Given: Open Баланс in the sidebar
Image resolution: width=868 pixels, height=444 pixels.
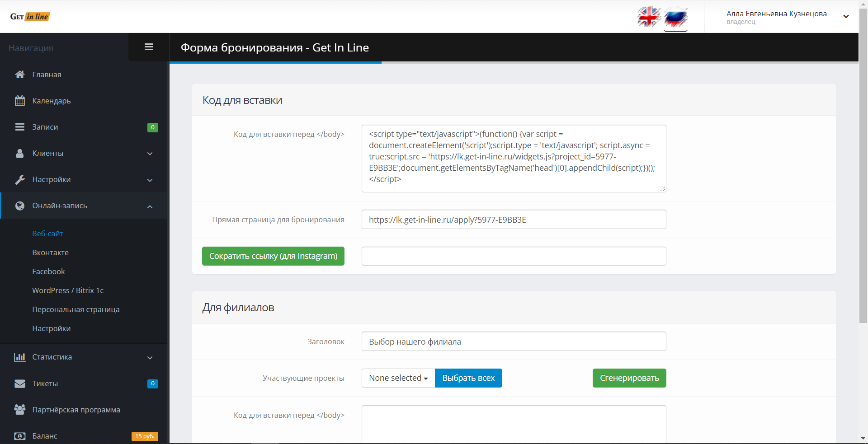Looking at the screenshot, I should click(45, 436).
